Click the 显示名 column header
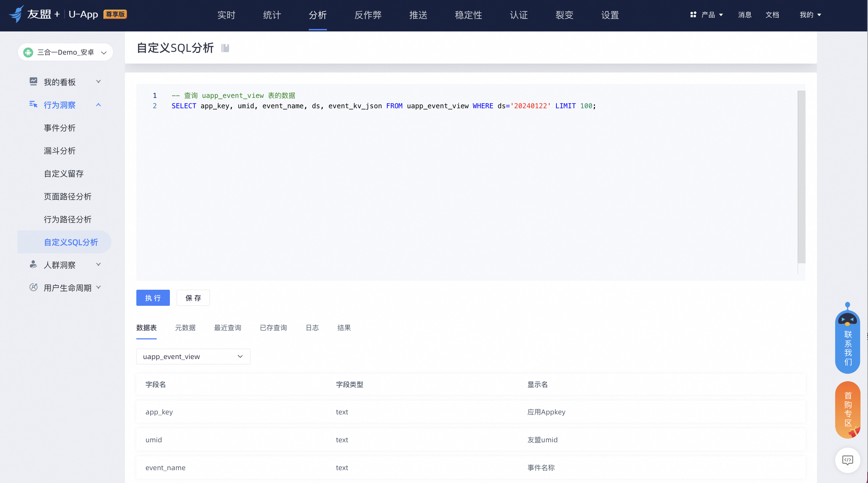868x483 pixels. coord(538,384)
